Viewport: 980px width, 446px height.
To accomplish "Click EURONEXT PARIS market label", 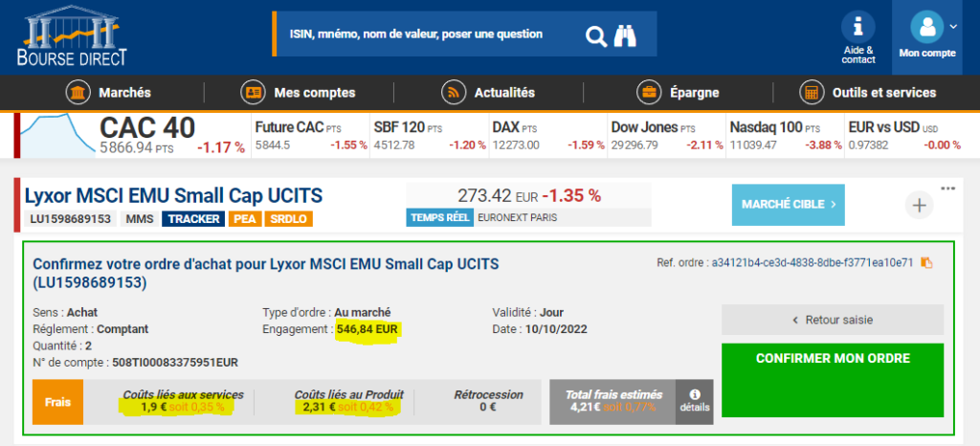I will point(518,217).
